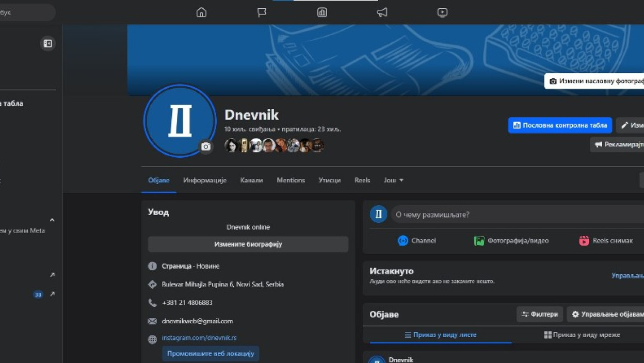This screenshot has height=363, width=644.
Task: Click first follower avatar under Dnevnik
Action: click(231, 145)
